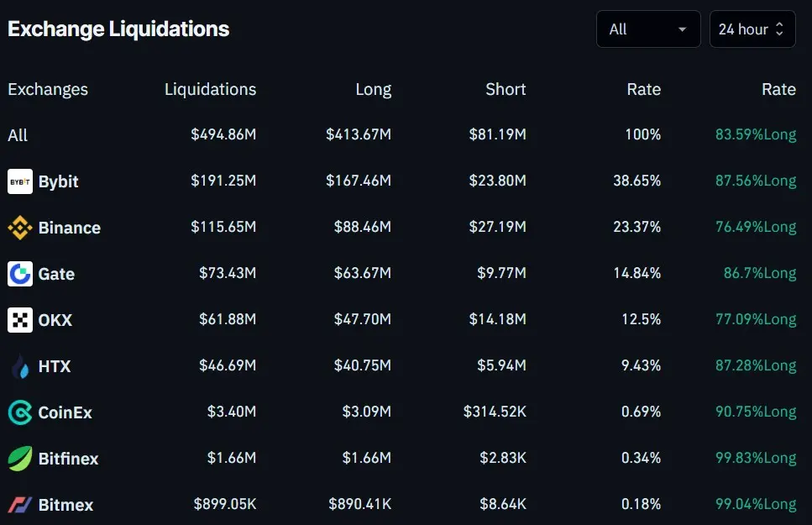Click the CoinEx exchange name
The image size is (812, 525).
pos(65,412)
